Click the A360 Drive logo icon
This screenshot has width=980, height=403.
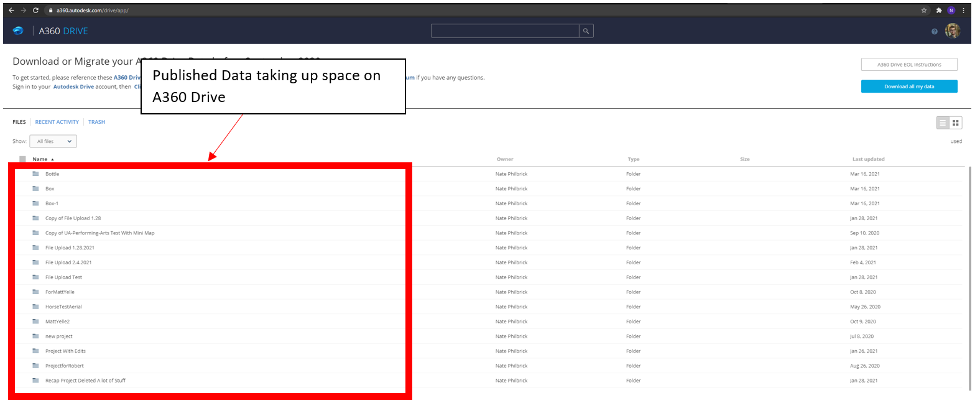pos(18,30)
